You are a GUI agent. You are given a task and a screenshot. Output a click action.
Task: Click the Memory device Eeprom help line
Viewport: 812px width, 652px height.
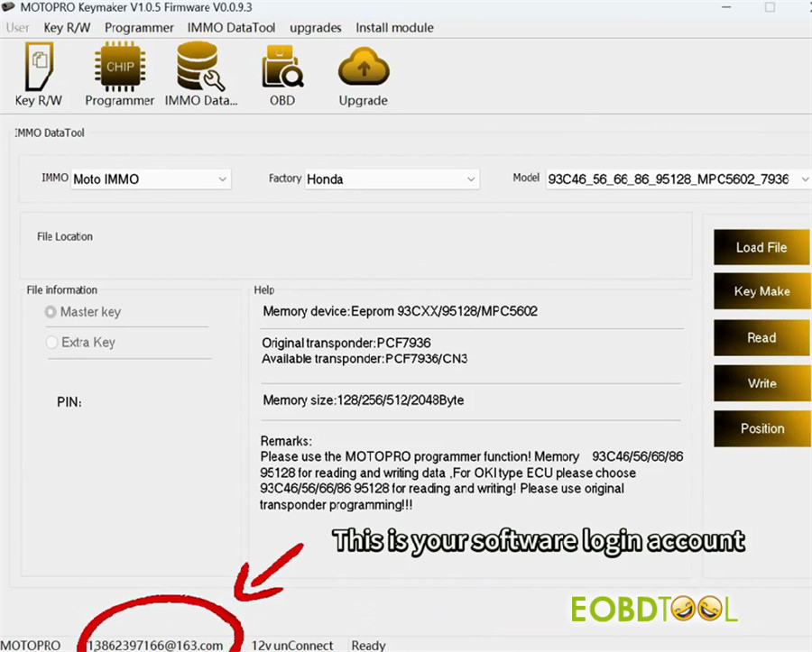click(x=401, y=311)
